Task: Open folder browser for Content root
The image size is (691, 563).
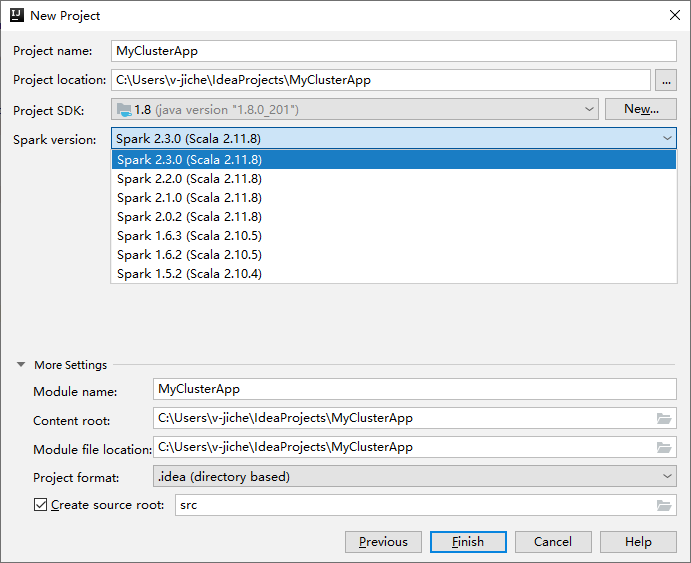Action: coord(664,418)
